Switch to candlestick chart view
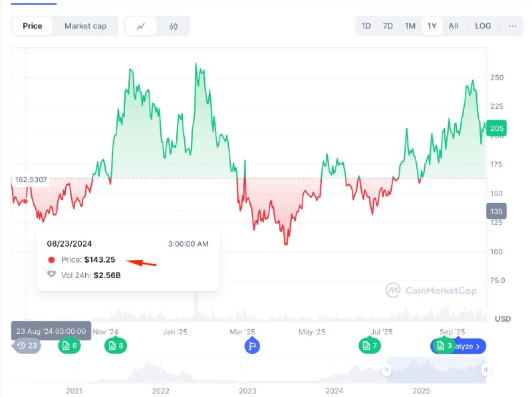This screenshot has width=532, height=397. pyautogui.click(x=174, y=27)
